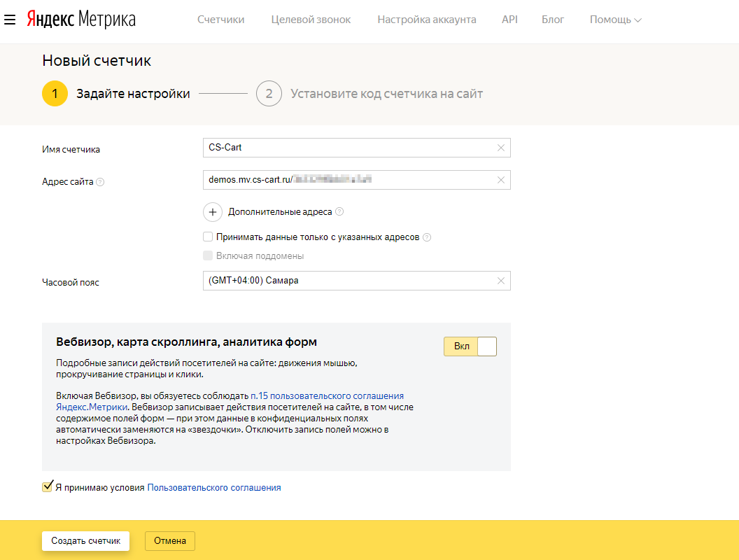Clear the Имя счетчика field
Screen dimensions: 739x560
[x=500, y=148]
